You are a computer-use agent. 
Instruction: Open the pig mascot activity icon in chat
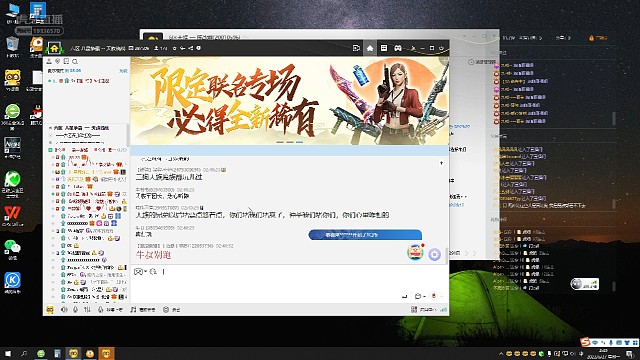[x=415, y=252]
